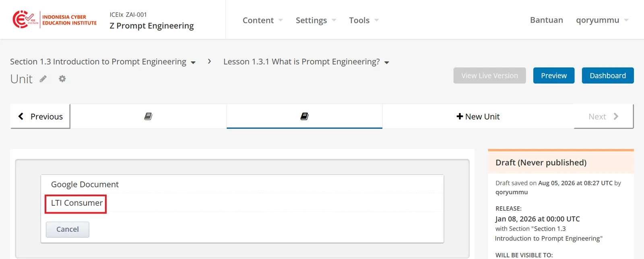Viewport: 644px width, 259px height.
Task: Open unit settings gear icon
Action: pos(62,79)
